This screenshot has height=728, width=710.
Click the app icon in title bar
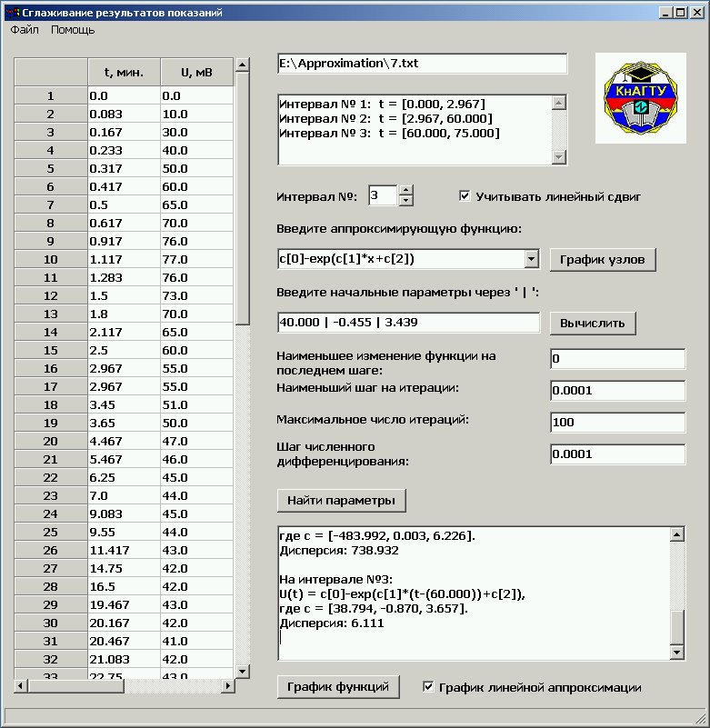tap(12, 13)
